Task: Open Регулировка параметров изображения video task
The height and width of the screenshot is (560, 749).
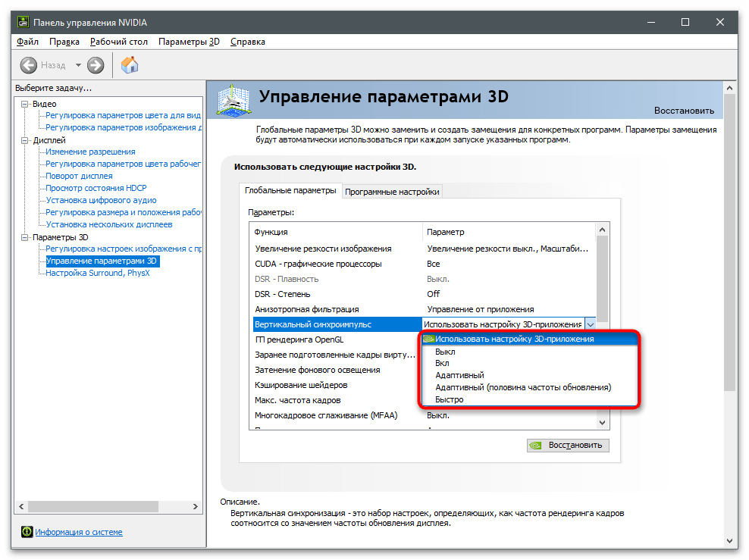Action: click(124, 127)
